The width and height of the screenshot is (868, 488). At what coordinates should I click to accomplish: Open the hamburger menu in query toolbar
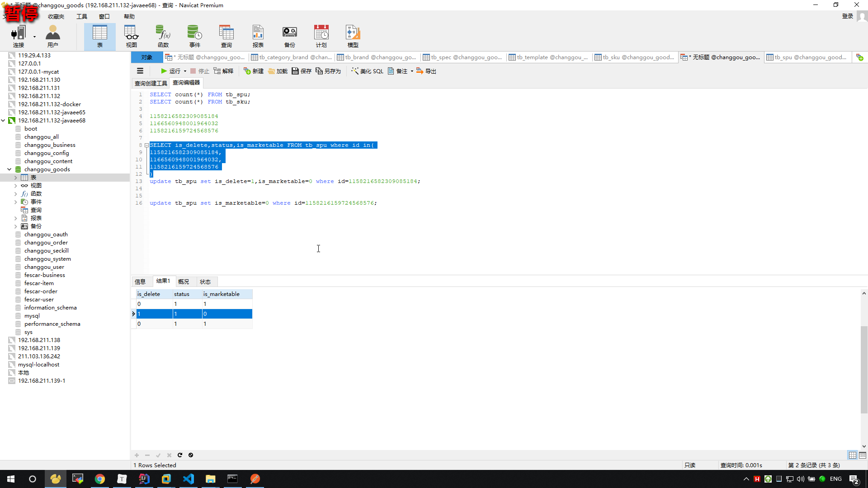click(x=140, y=71)
